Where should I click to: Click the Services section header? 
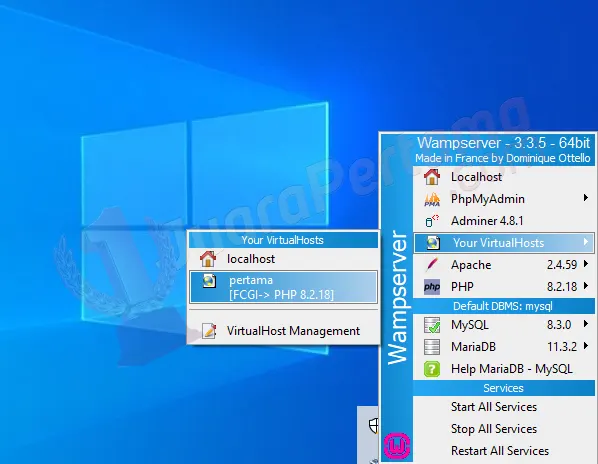pos(503,388)
